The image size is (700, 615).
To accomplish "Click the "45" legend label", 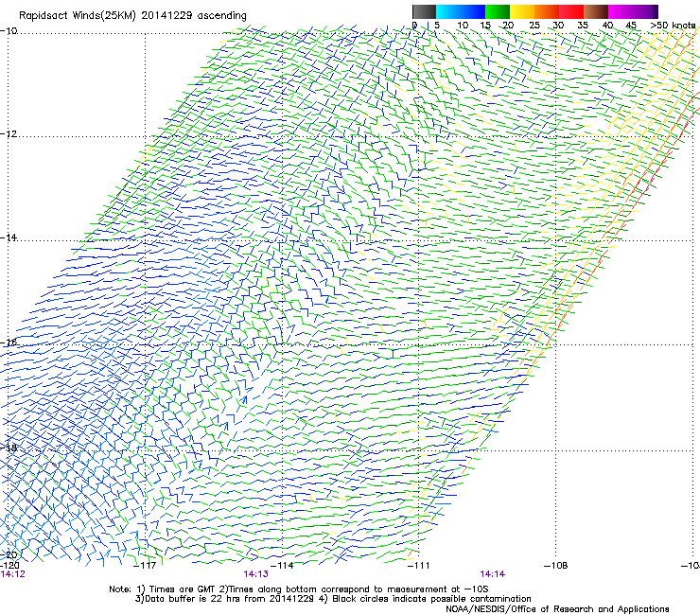I will point(631,26).
